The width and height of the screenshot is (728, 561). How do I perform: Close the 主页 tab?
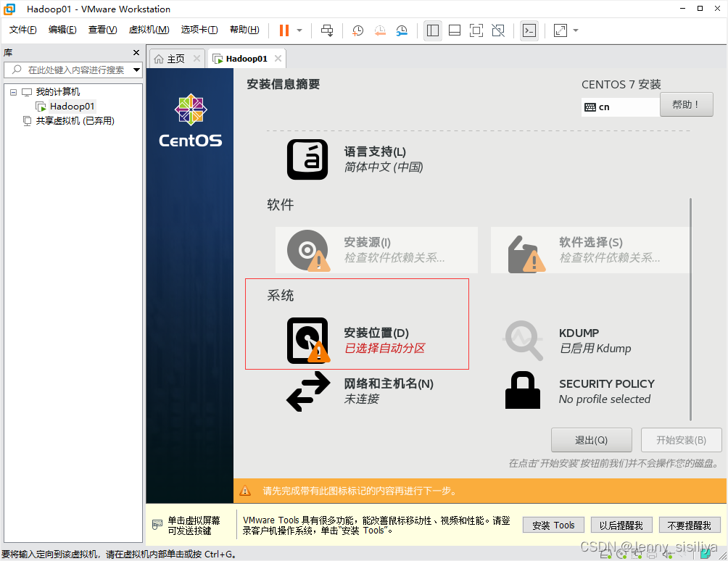click(x=197, y=59)
